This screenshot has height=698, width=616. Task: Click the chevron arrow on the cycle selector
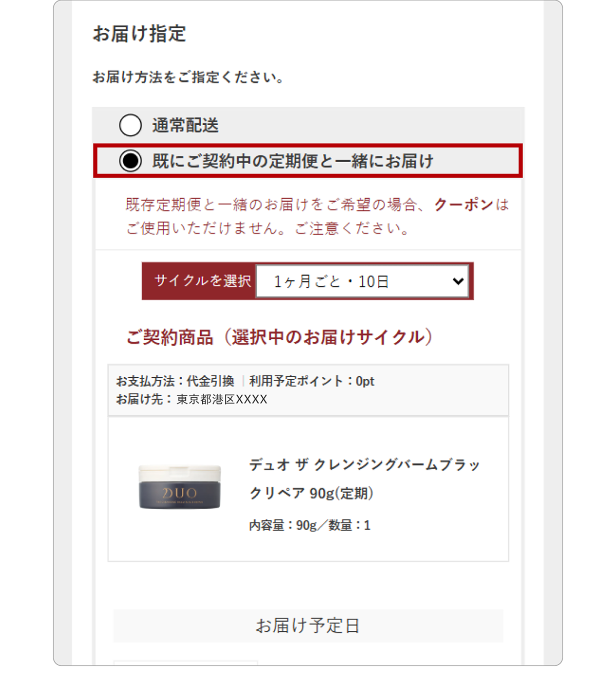pos(458,281)
